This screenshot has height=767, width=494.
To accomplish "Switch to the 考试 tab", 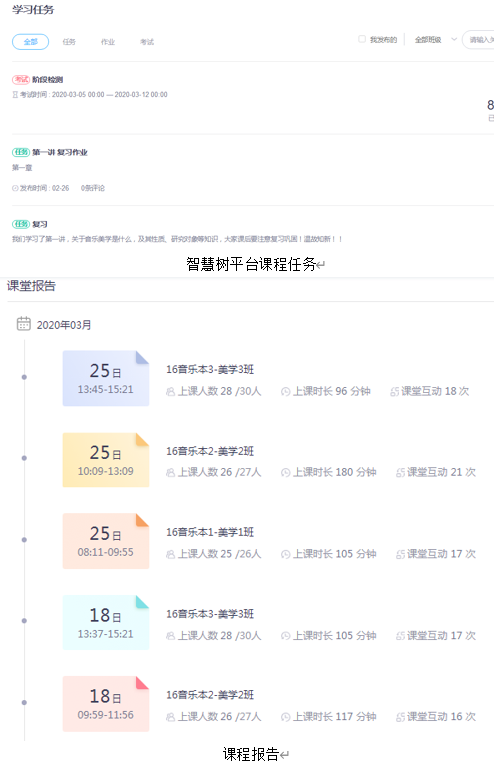I will pos(147,42).
